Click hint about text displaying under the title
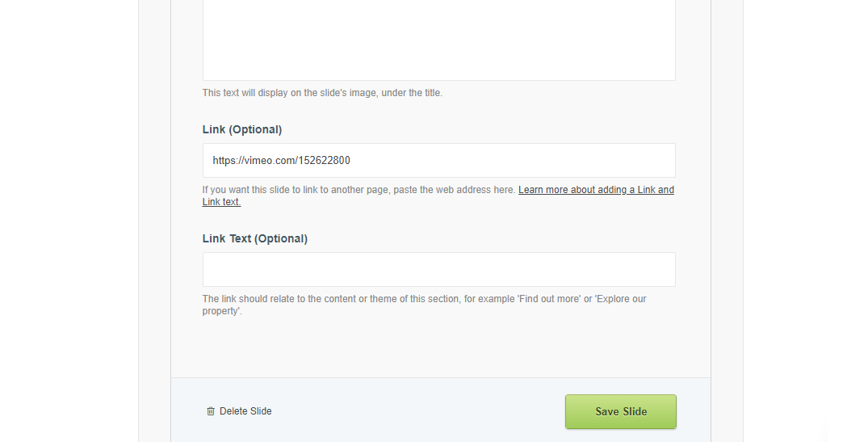Viewport: 868px width, 442px height. click(x=322, y=93)
